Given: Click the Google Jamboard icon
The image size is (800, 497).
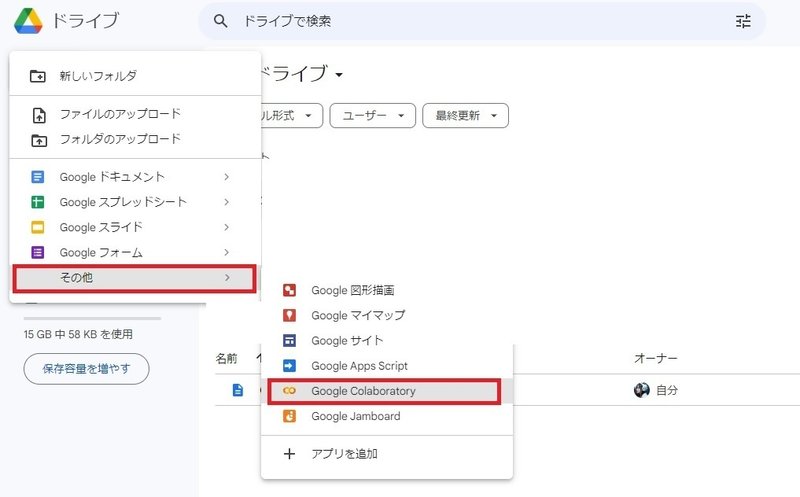Looking at the screenshot, I should point(289,416).
